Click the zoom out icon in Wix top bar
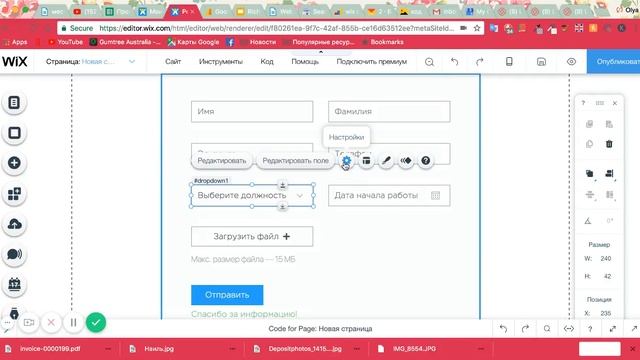 (x=429, y=62)
